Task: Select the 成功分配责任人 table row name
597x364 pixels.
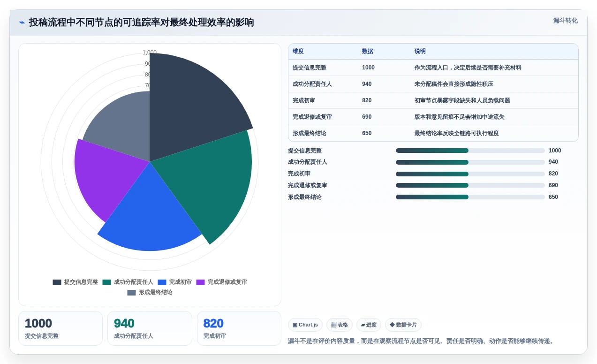Action: pos(312,84)
